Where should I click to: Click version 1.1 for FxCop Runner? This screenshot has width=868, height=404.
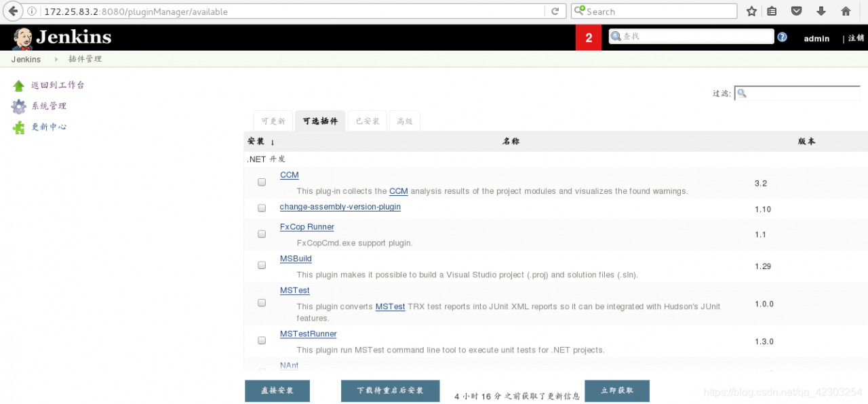(x=760, y=235)
